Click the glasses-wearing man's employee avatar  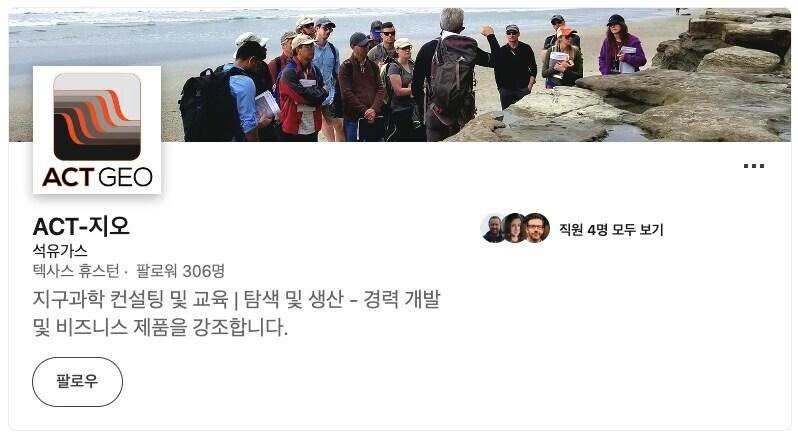536,228
